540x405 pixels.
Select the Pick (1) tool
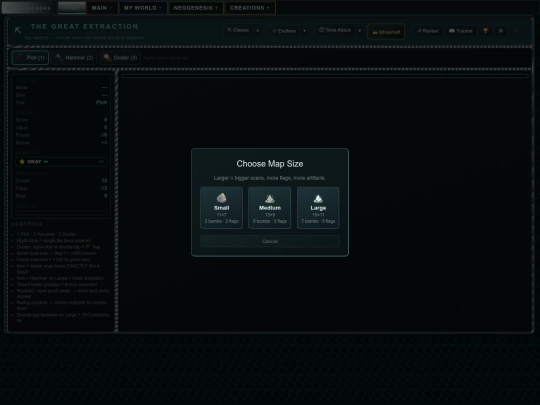tap(31, 58)
